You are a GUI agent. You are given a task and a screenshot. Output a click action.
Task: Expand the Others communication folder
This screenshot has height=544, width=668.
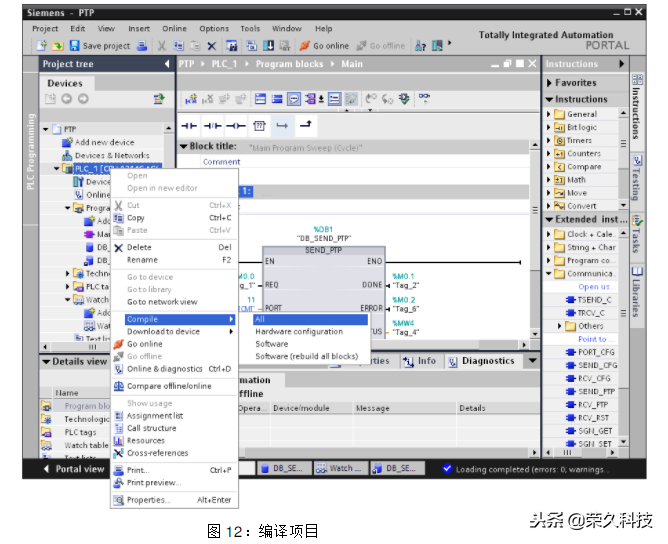560,326
